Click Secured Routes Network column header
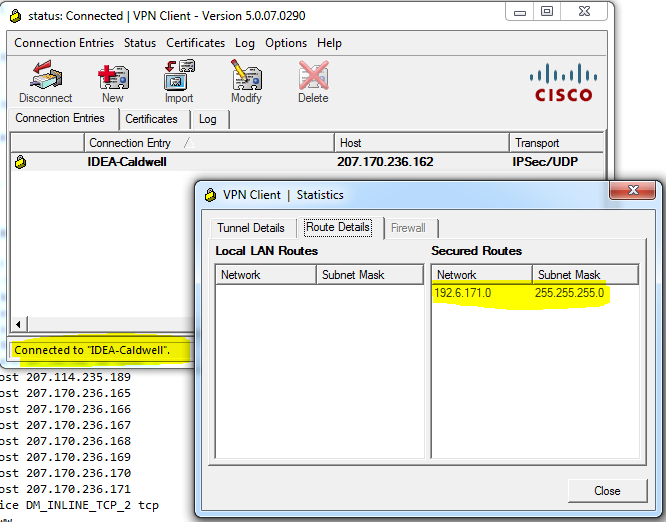The image size is (666, 522). tap(482, 275)
